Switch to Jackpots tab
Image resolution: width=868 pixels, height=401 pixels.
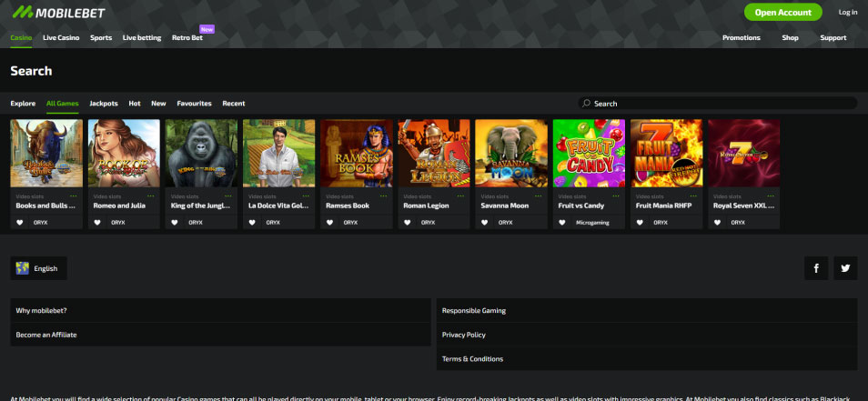click(104, 104)
